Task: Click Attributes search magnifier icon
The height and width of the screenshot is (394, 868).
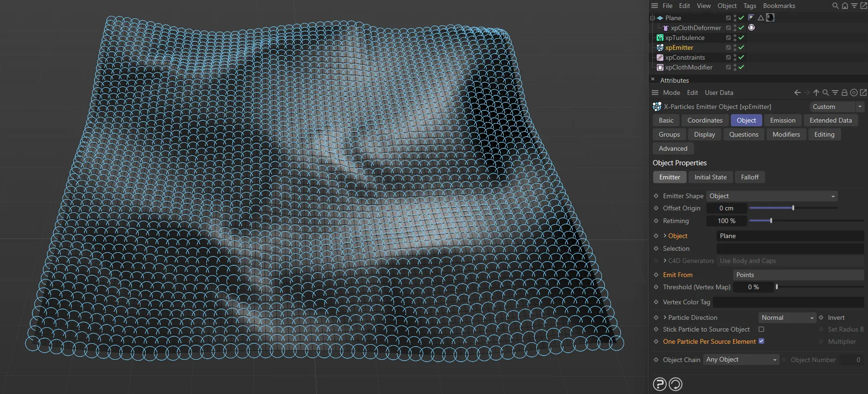Action: [x=826, y=93]
